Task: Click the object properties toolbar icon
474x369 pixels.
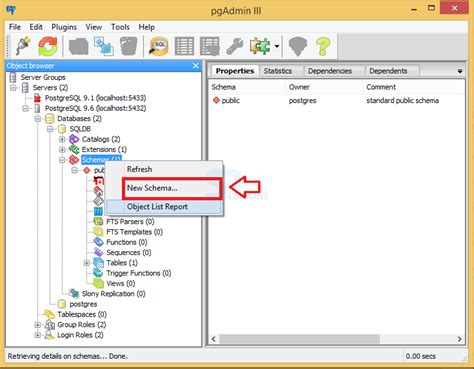Action: click(79, 46)
